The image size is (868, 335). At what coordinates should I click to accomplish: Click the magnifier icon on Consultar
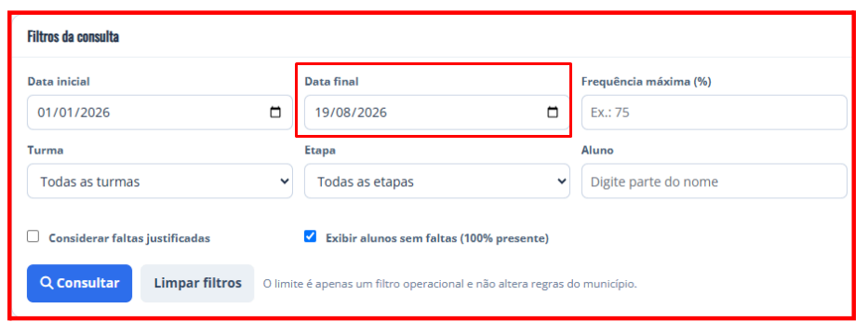tap(47, 283)
